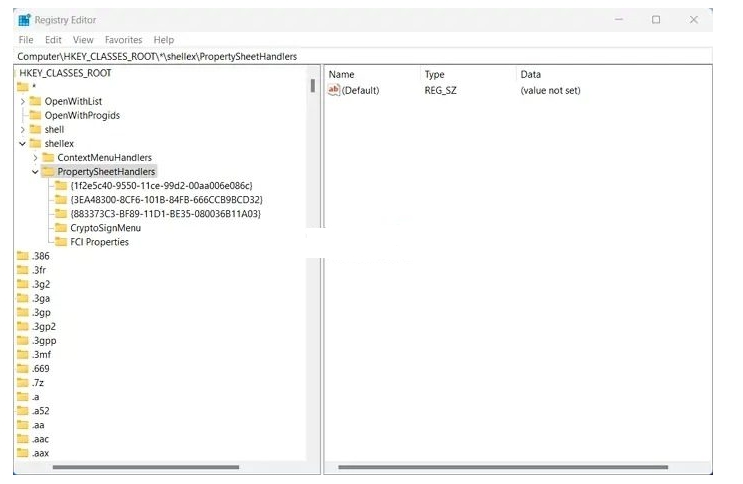The height and width of the screenshot is (484, 743).
Task: Click the REG_SZ type cell
Action: tap(440, 90)
